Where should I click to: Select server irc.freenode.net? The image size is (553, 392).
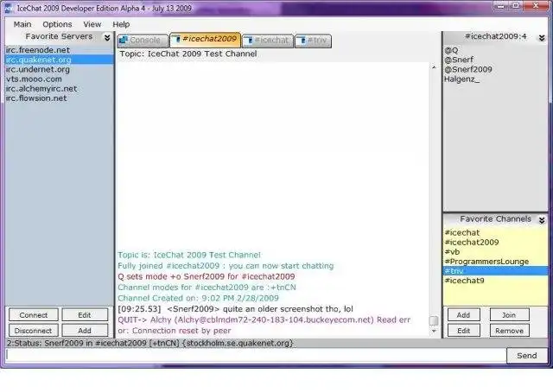(60, 50)
